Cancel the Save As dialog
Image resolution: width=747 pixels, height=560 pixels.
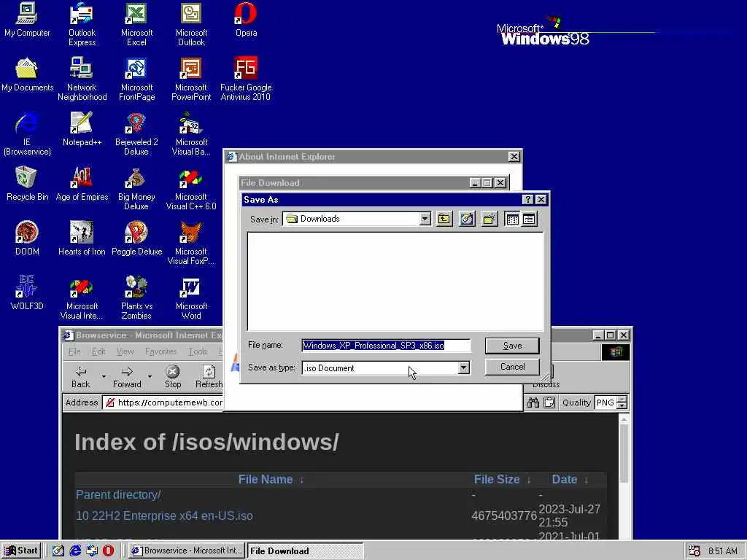pos(512,367)
